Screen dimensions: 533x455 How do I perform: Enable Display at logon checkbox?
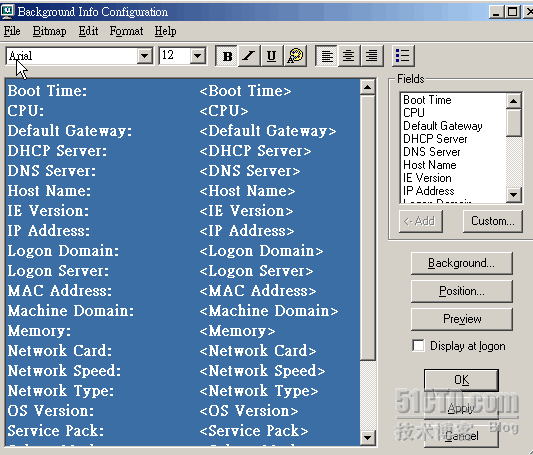point(418,346)
